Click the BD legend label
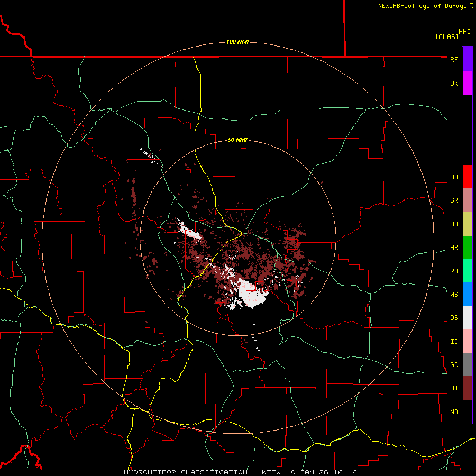 (454, 224)
